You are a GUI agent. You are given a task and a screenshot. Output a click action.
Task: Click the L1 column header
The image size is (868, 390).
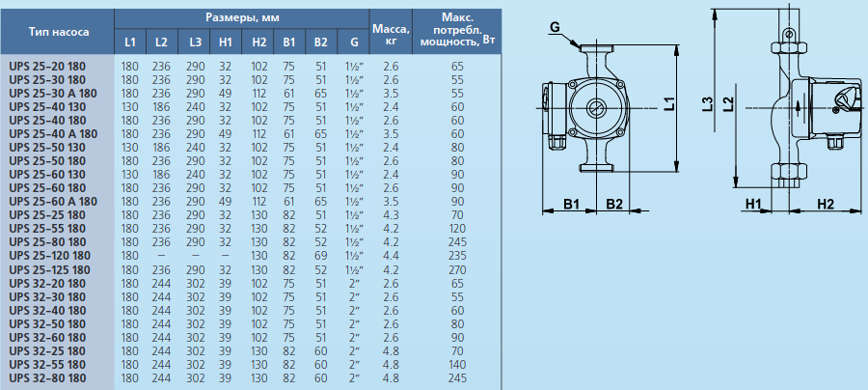(x=129, y=42)
